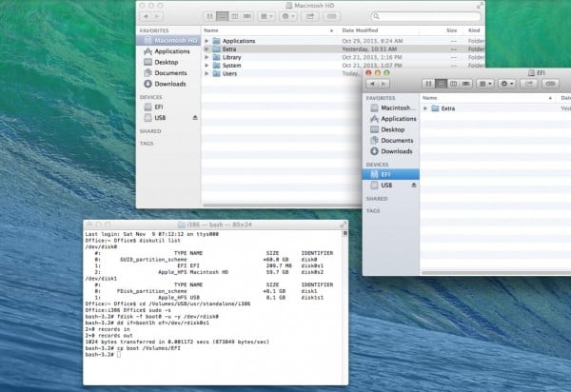The image size is (571, 392).
Task: Select column view in Macintosh HD window
Action: point(232,16)
